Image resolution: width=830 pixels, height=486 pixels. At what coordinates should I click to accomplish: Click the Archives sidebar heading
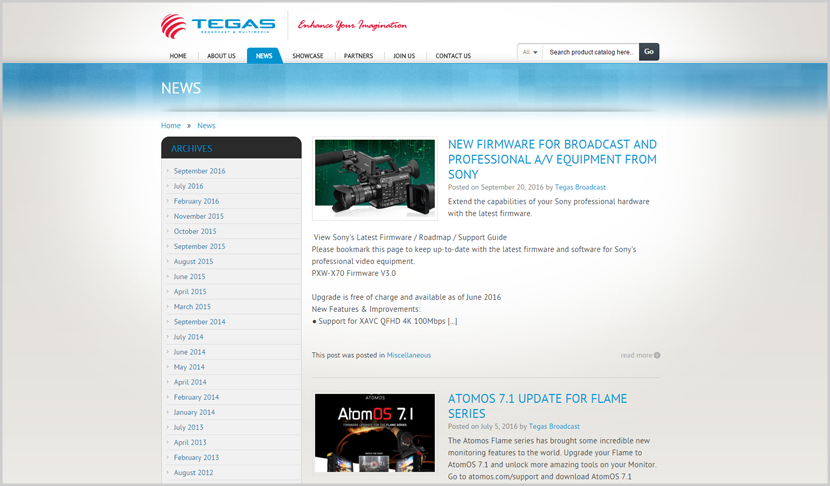point(192,149)
